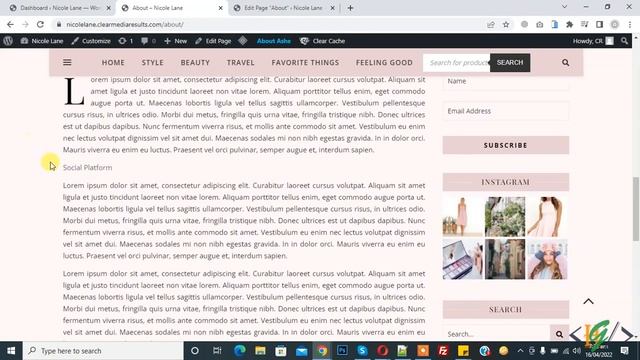Open the Customize link in admin bar

[x=91, y=41]
